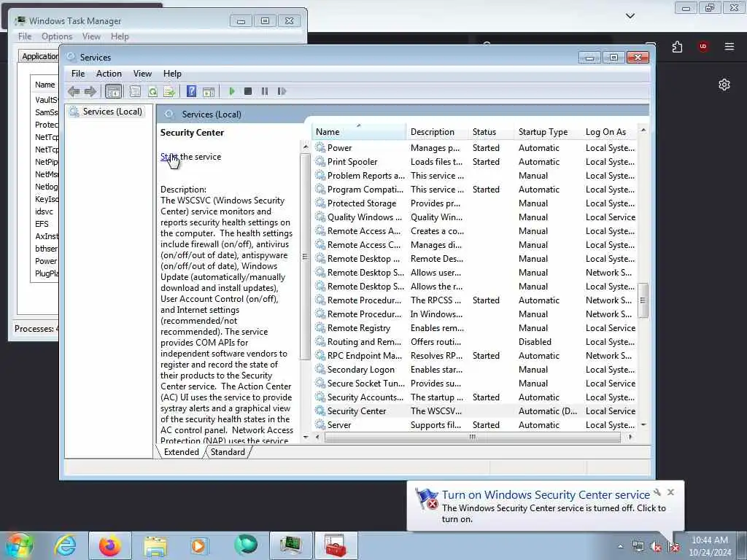Click the gear icon of Program Compatibility service

coord(320,189)
